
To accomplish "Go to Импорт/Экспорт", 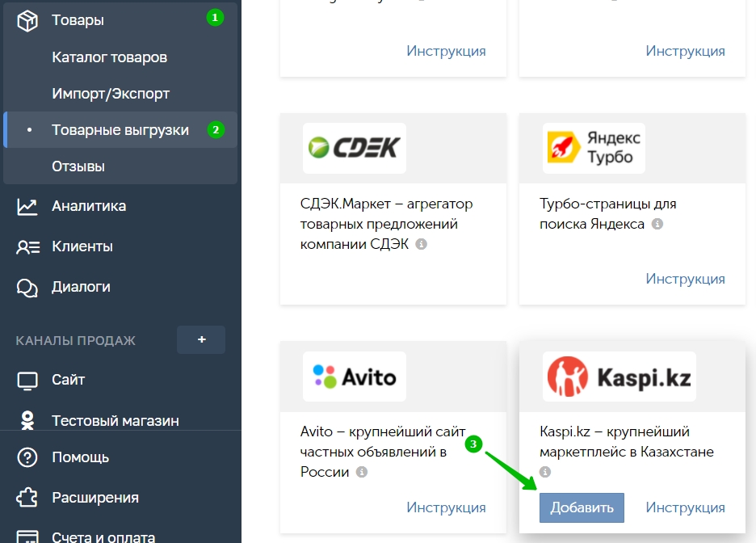I will pyautogui.click(x=111, y=94).
